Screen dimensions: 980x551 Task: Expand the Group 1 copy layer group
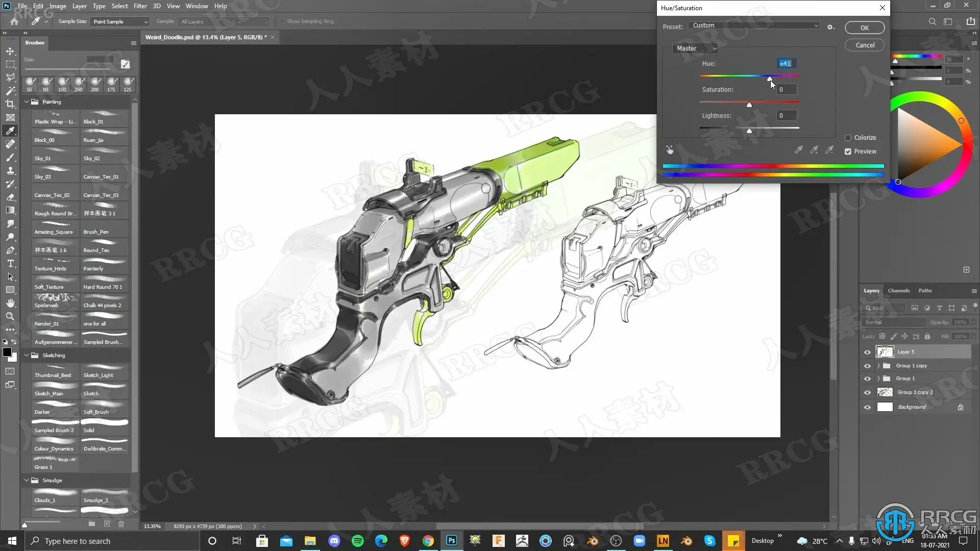tap(878, 366)
